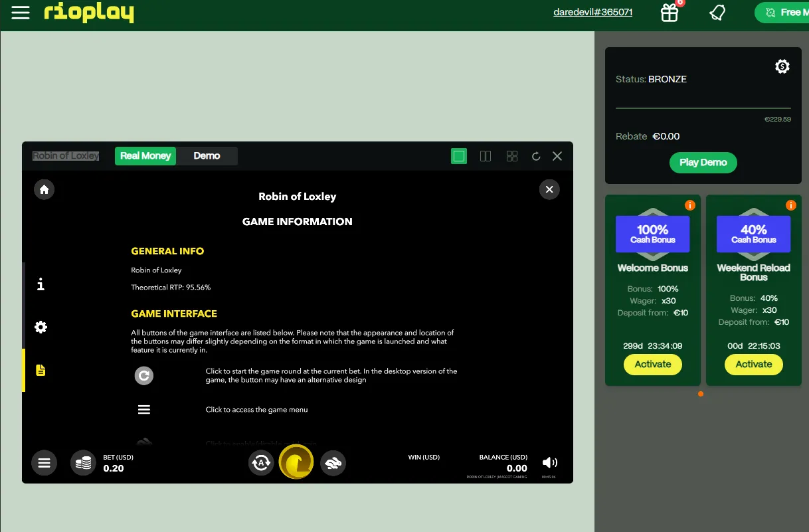Open the status panel dollar-gear settings
Screen dimensions: 809x532
pyautogui.click(x=782, y=66)
